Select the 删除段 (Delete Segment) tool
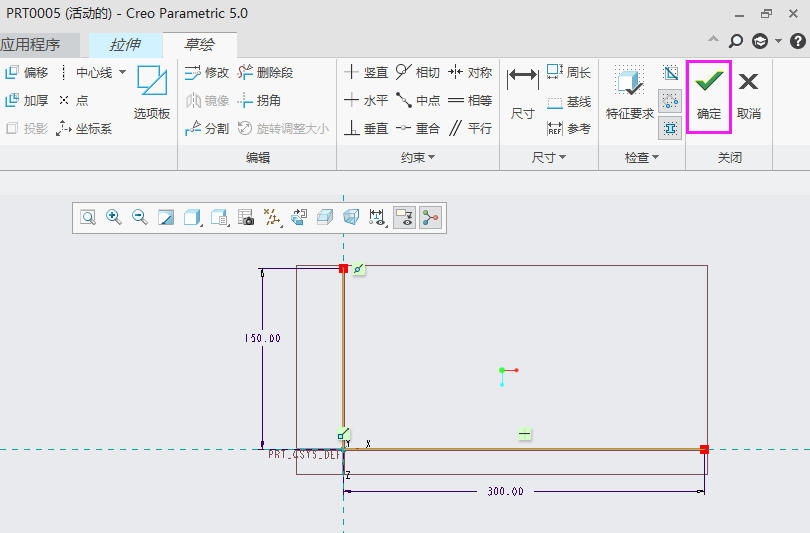Screen dimensions: 810x533 click(x=266, y=73)
